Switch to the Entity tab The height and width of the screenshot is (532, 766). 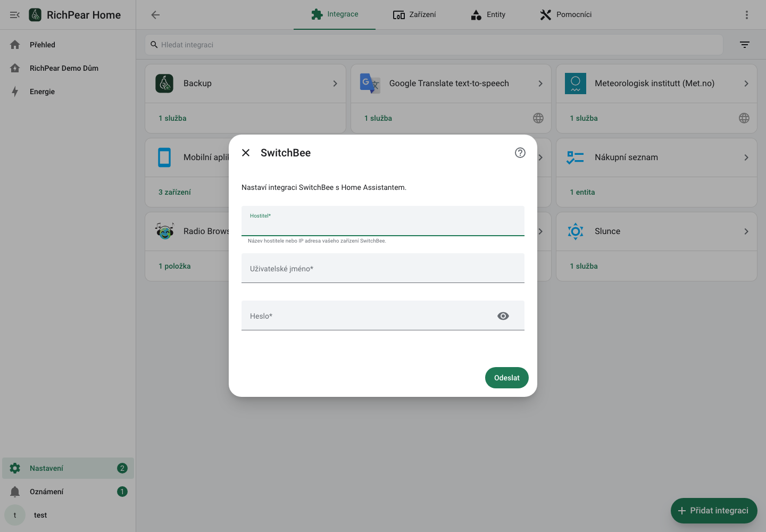488,14
